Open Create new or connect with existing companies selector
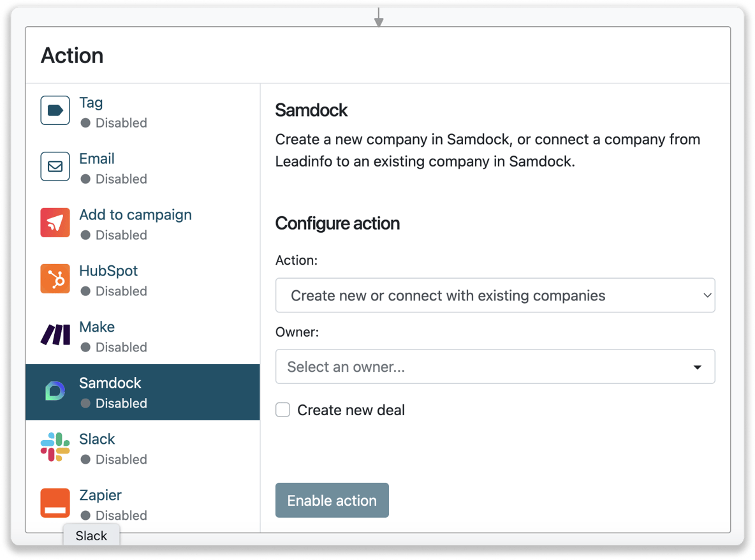The width and height of the screenshot is (755, 560). click(495, 295)
